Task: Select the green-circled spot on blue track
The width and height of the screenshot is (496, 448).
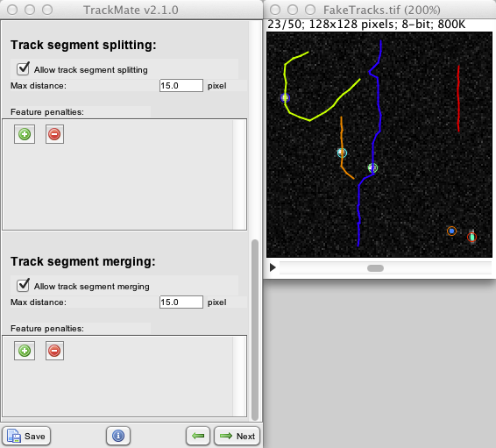Action: click(372, 167)
